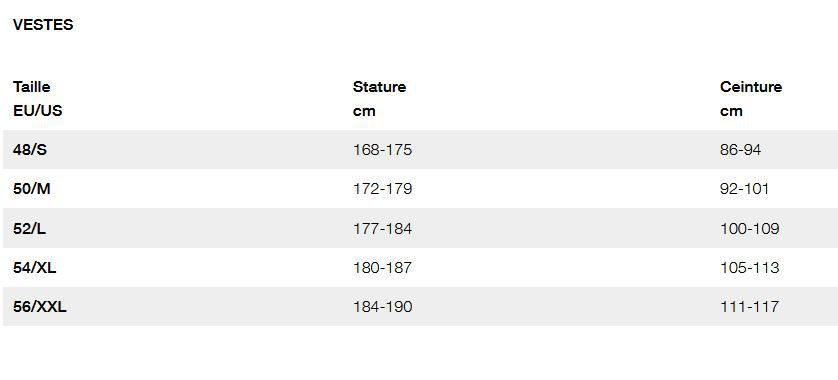Select the Taille EU/US column header

(x=37, y=99)
